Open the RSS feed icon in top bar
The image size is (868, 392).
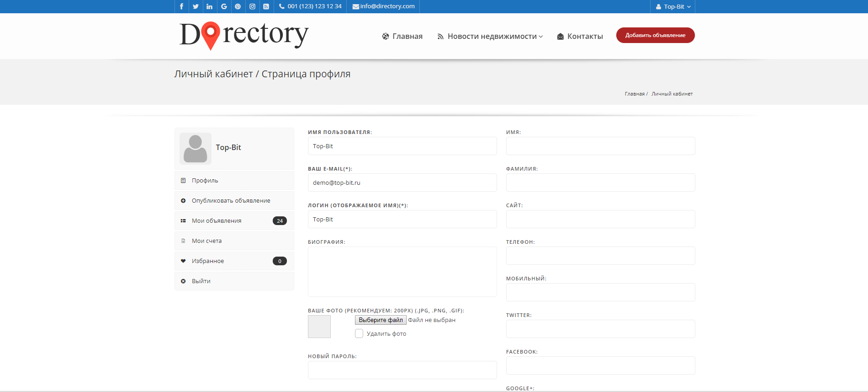(x=266, y=6)
